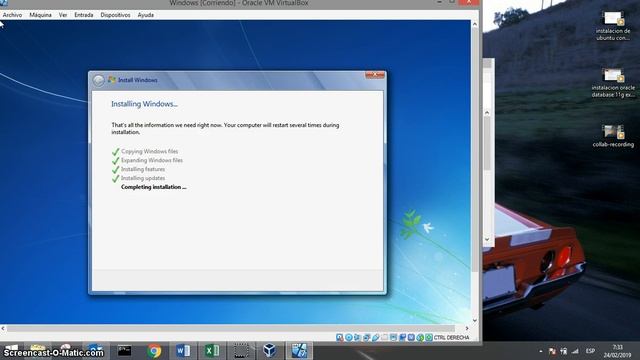Click the ESP input language indicator
The width and height of the screenshot is (640, 360).
590,351
